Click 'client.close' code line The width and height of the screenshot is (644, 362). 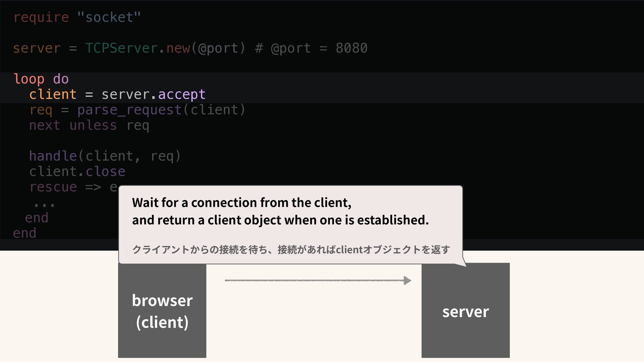77,172
